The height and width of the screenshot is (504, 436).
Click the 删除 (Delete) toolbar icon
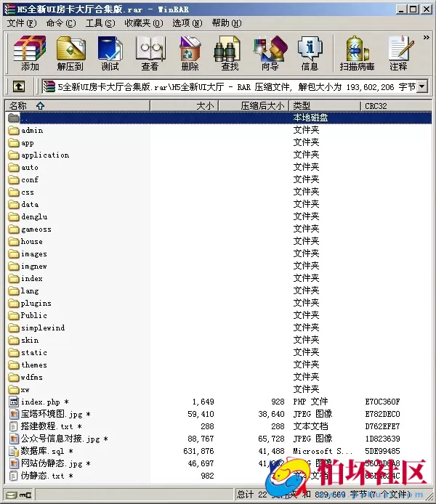[190, 53]
